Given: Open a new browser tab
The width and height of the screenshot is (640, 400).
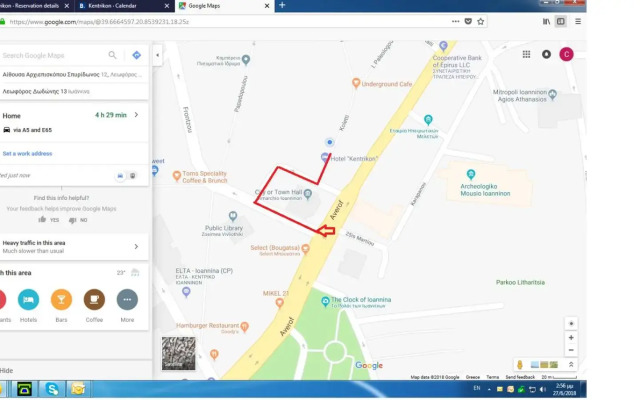Looking at the screenshot, I should pyautogui.click(x=282, y=5).
